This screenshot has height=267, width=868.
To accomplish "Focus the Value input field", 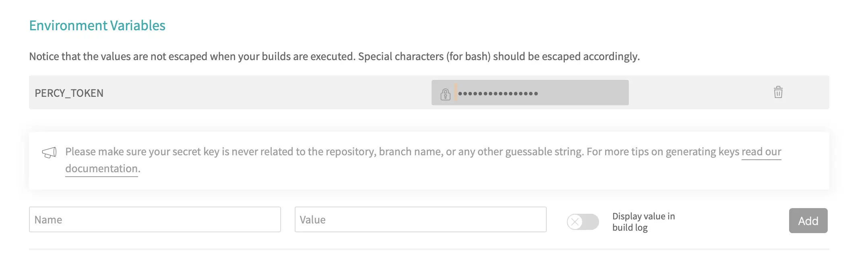I will click(420, 220).
